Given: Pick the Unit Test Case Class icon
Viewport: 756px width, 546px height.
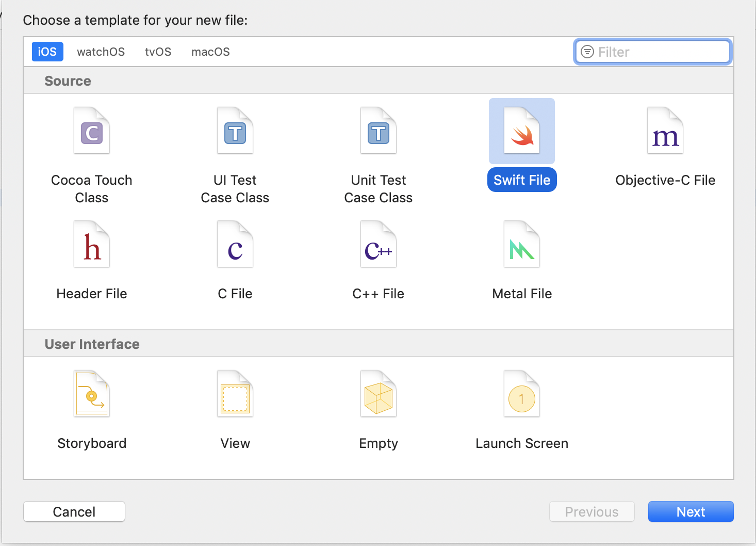Looking at the screenshot, I should point(379,131).
